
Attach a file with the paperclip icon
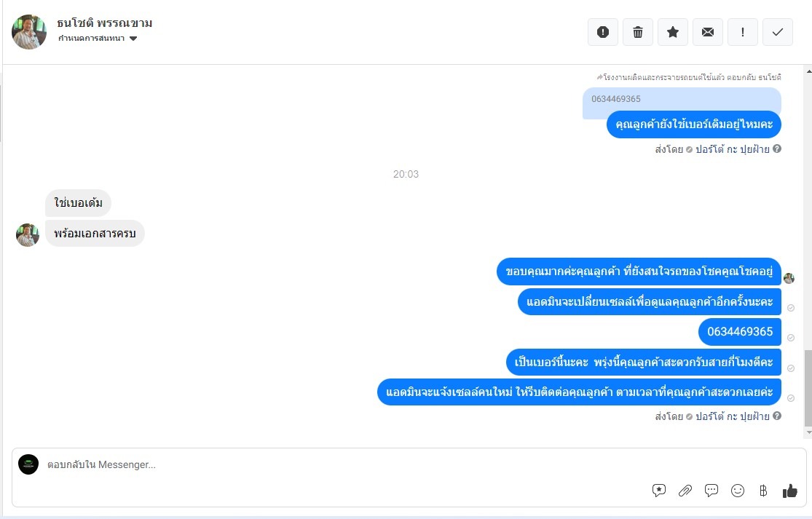coord(685,490)
